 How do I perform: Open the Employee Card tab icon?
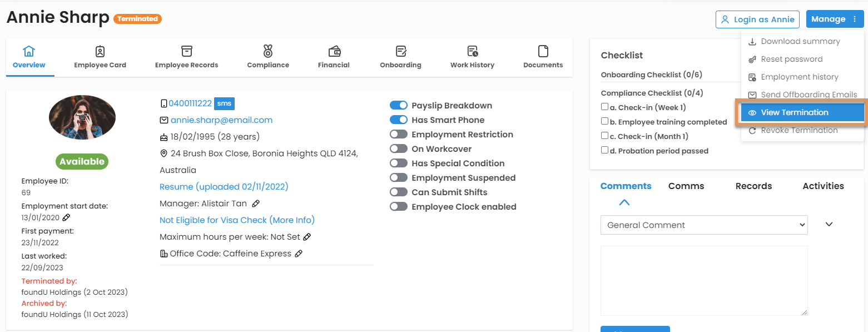coord(100,52)
